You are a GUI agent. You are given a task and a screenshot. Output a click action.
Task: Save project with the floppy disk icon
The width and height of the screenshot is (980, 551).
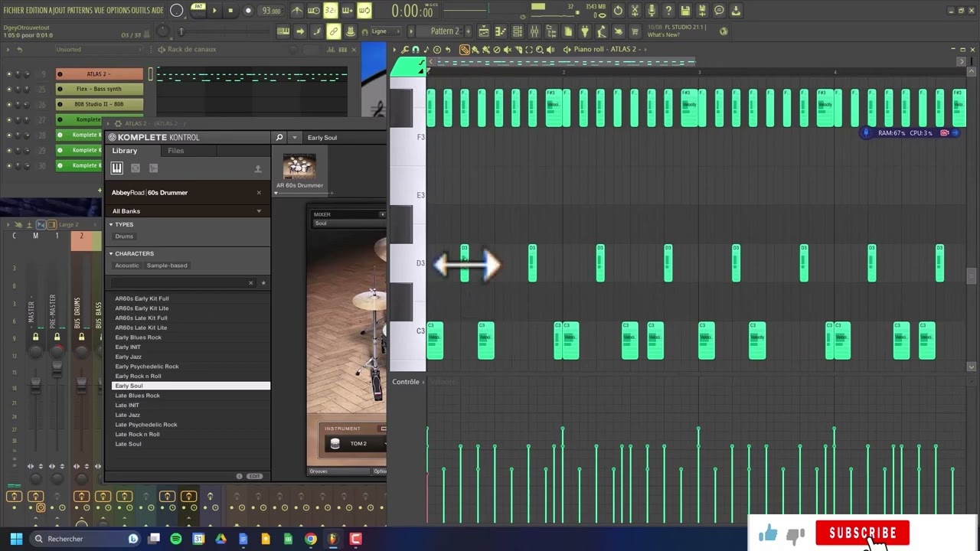click(685, 10)
